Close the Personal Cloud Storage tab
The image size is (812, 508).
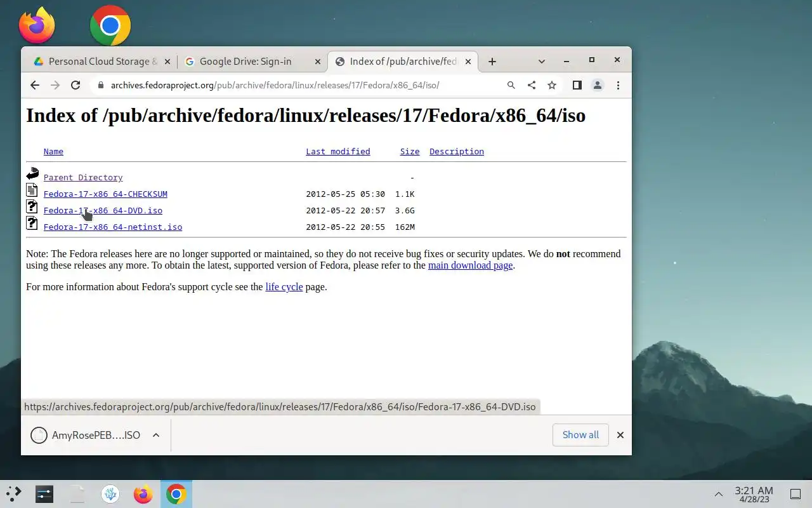coord(167,62)
